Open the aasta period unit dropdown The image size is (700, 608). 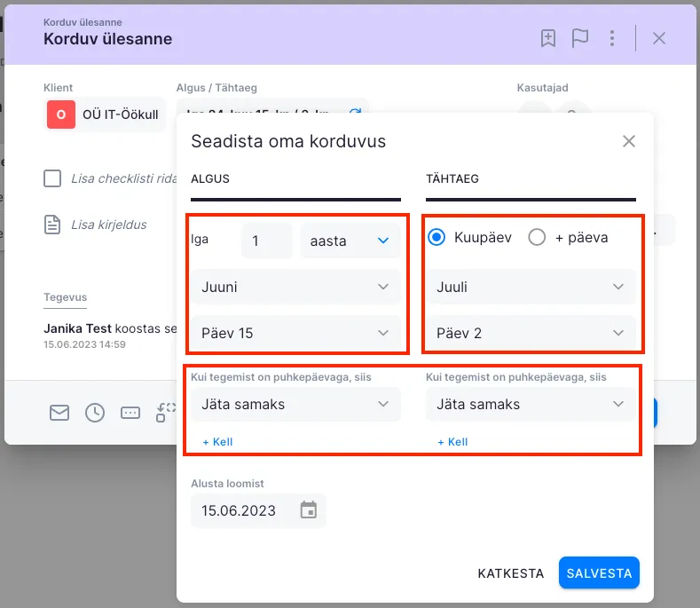pyautogui.click(x=350, y=241)
